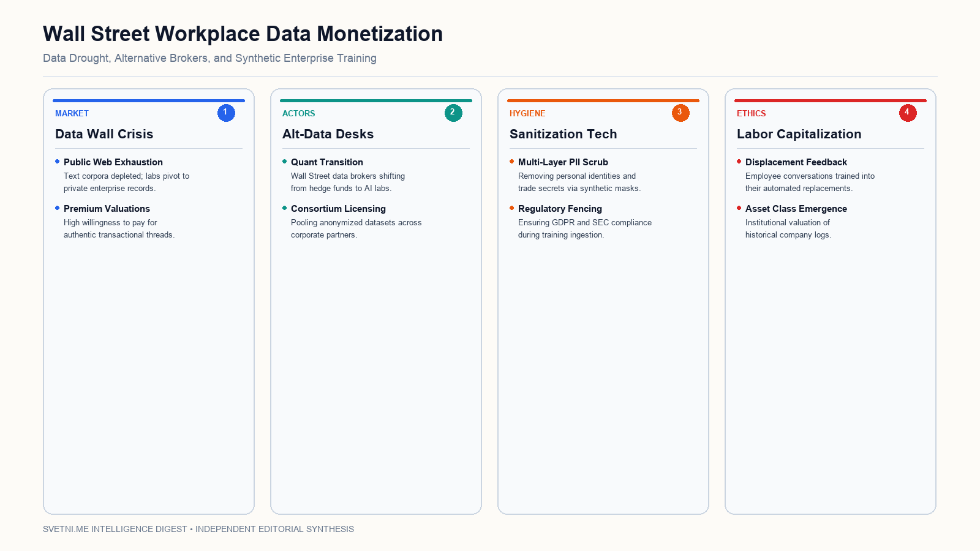Select the ACTORS category label
The width and height of the screenshot is (980, 551).
point(299,113)
